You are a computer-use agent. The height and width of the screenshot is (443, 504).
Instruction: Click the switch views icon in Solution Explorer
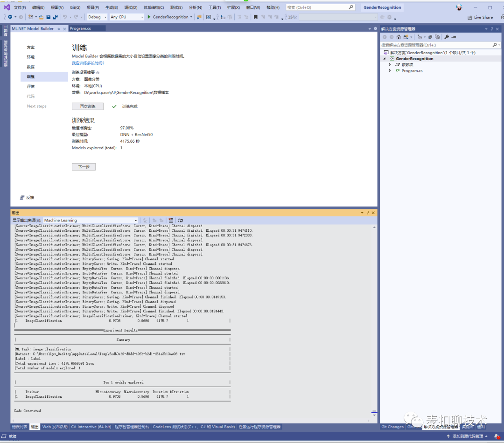(406, 37)
